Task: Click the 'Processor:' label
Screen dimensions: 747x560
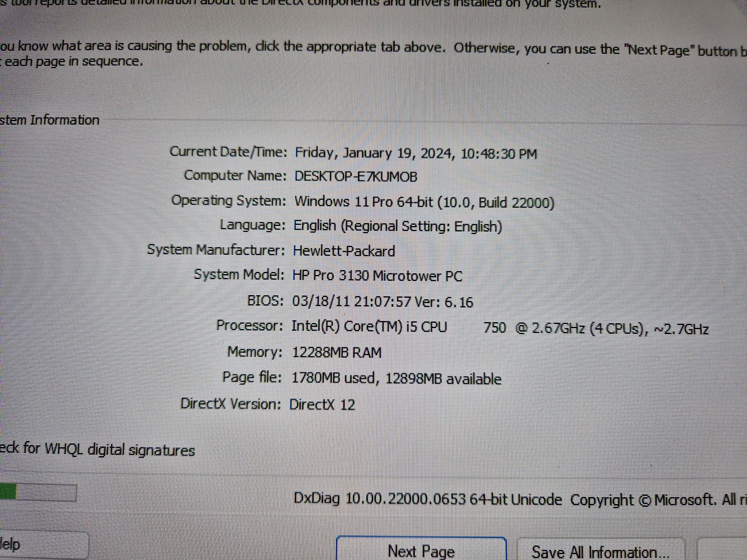Action: coord(249,326)
